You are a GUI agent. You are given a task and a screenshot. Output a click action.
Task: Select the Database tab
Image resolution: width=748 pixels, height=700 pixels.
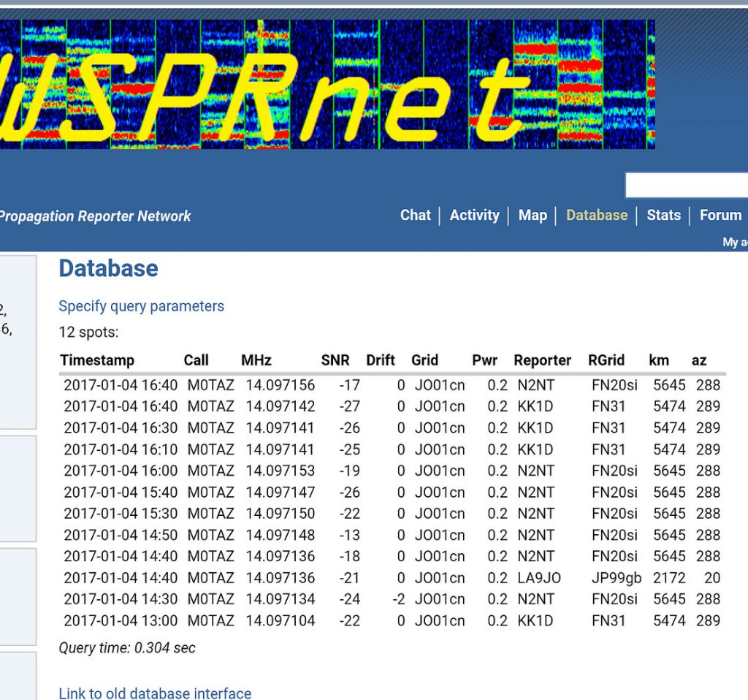pos(596,215)
